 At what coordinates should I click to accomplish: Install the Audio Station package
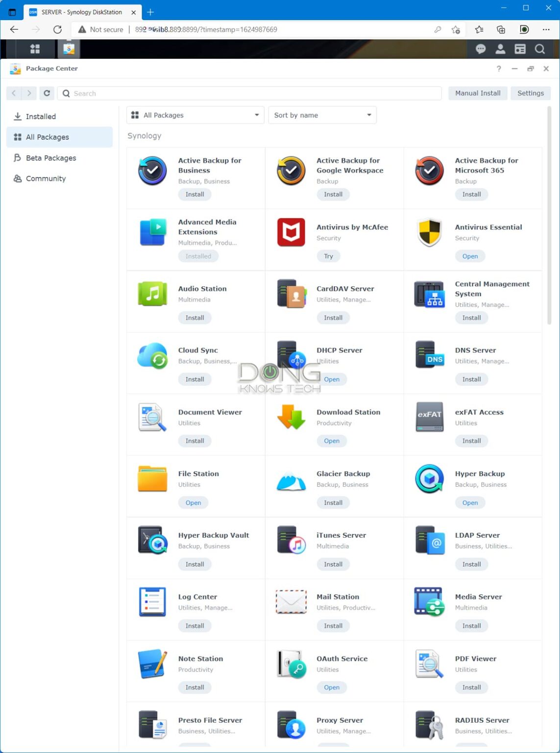click(195, 318)
